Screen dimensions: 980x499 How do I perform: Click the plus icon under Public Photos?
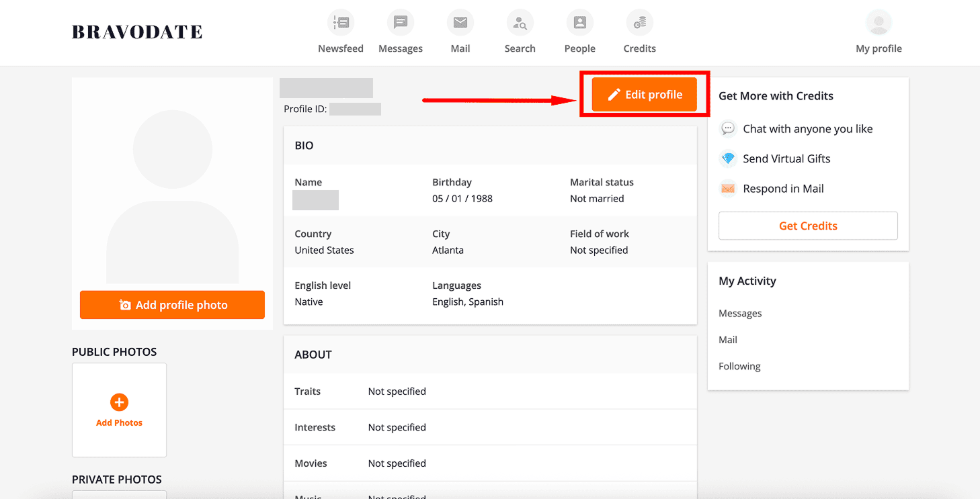coord(119,402)
